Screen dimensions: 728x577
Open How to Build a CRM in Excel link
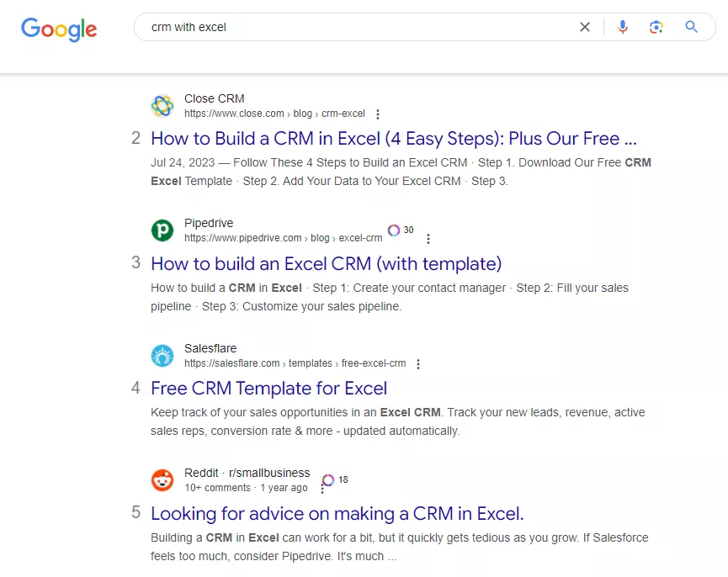[394, 138]
